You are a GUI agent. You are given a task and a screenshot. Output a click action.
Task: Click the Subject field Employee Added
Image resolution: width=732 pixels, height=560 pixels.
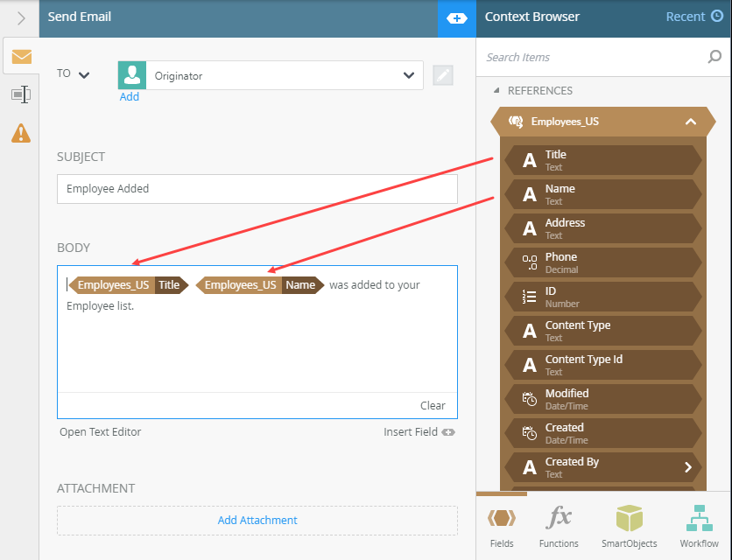(x=257, y=189)
